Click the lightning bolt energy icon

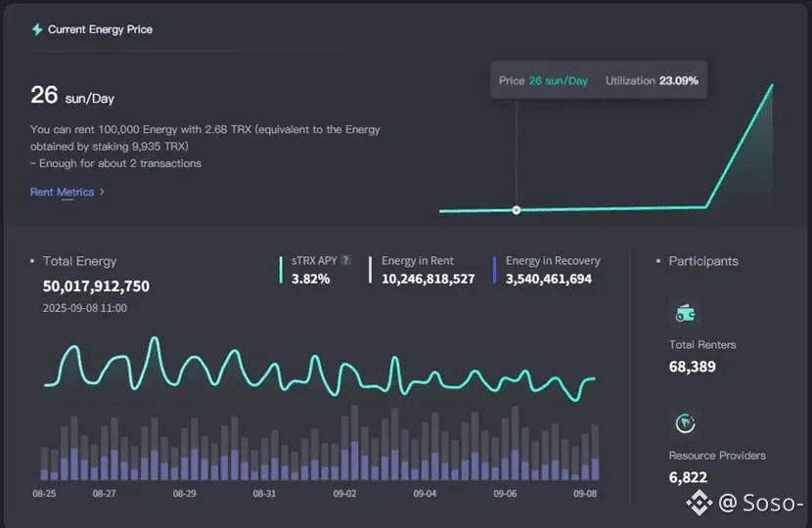point(37,29)
